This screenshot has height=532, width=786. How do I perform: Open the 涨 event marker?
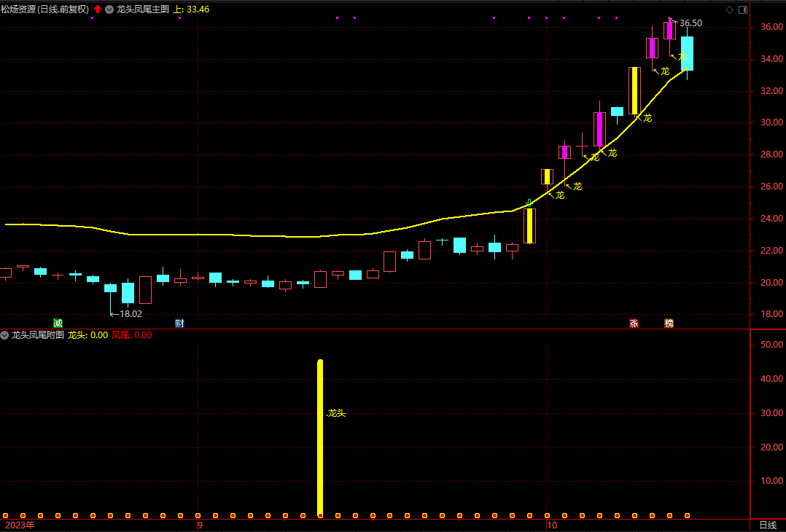pos(634,323)
